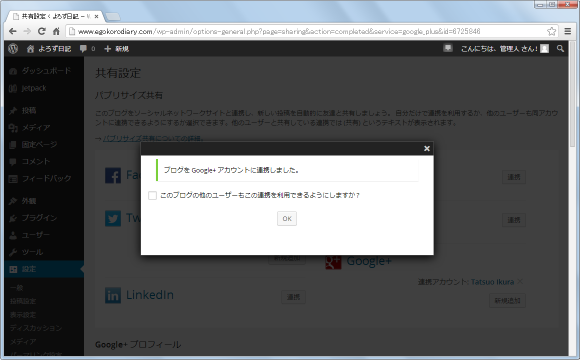Open ディスカッション submenu item
580x360 pixels.
click(x=36, y=328)
